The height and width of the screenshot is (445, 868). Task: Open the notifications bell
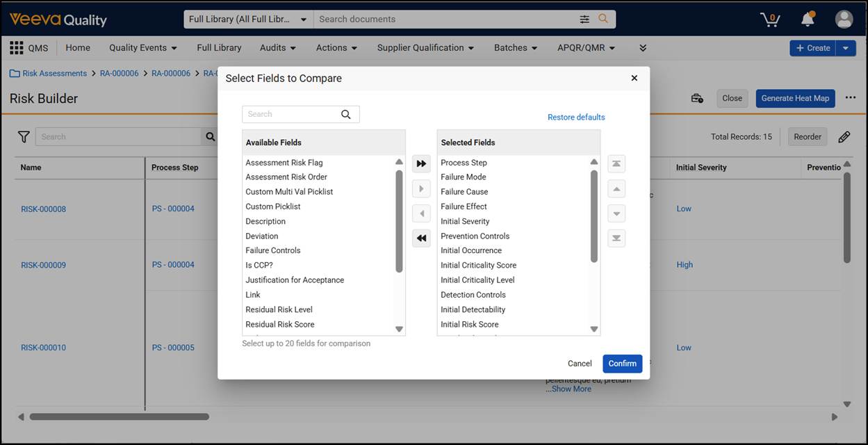[x=808, y=19]
